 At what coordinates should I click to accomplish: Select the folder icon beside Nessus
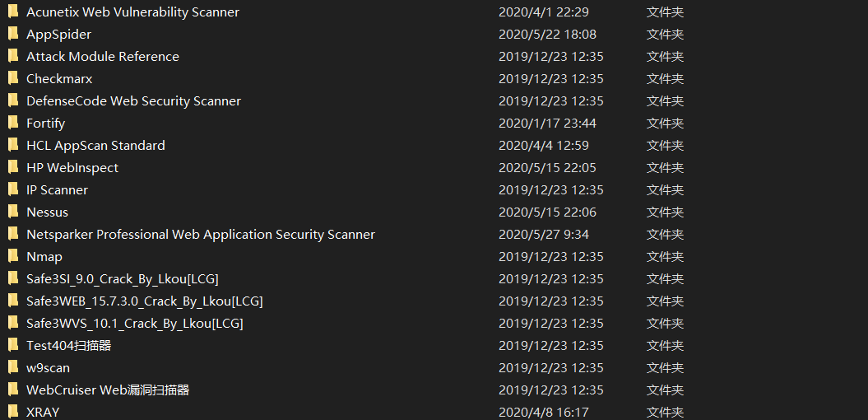click(x=12, y=212)
